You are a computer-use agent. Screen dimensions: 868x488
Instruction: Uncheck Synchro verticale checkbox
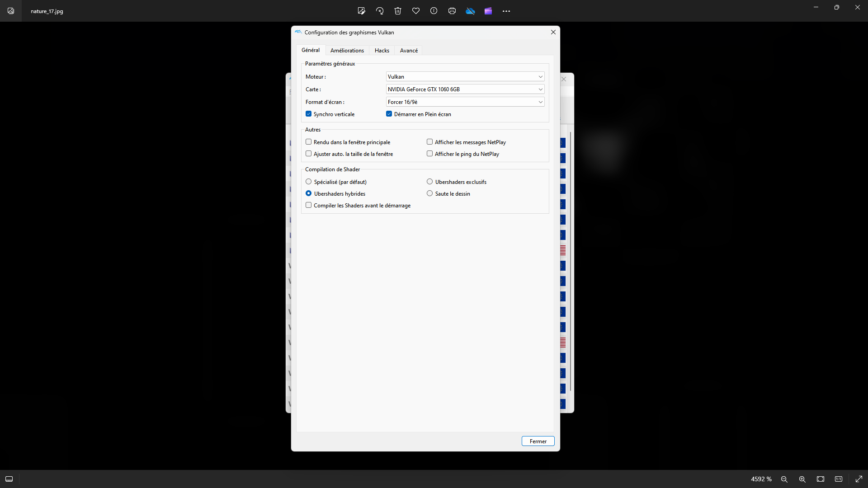coord(309,114)
